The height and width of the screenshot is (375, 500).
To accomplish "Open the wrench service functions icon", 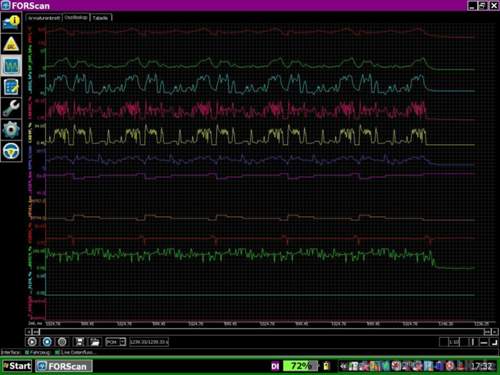I will pos(11,108).
